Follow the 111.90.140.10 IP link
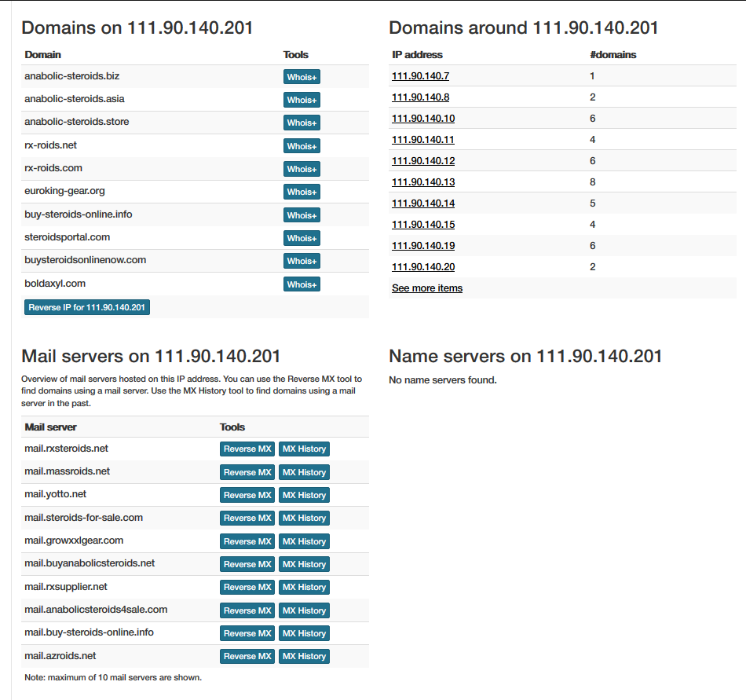 (x=422, y=119)
